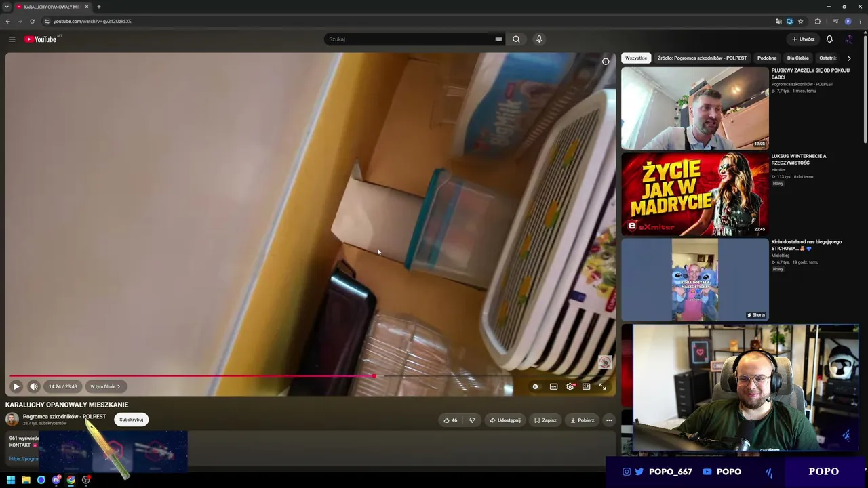Open the Shorts thumbnail about Kinia and Stitch
Viewport: 868px width, 488px height.
695,279
